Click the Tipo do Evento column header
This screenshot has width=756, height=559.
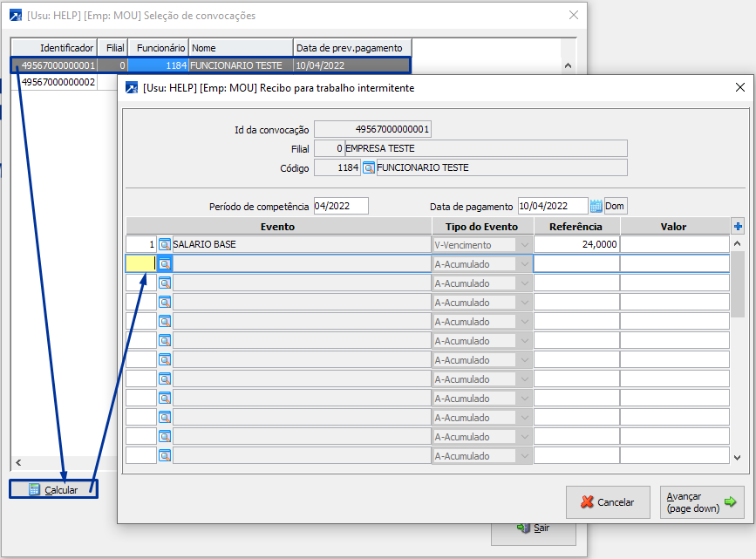click(482, 226)
